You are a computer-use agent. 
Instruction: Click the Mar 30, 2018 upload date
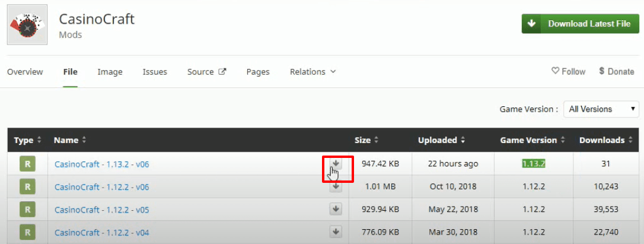(453, 232)
